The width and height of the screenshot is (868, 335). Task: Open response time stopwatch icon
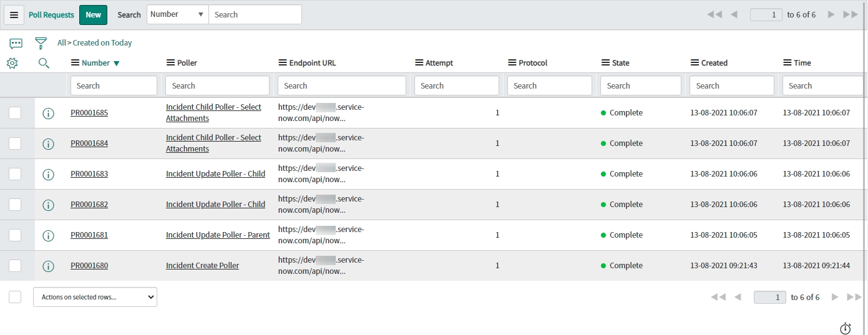846,328
